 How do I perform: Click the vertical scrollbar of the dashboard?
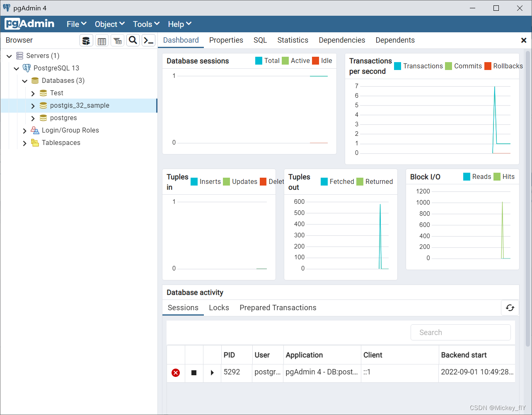527,199
